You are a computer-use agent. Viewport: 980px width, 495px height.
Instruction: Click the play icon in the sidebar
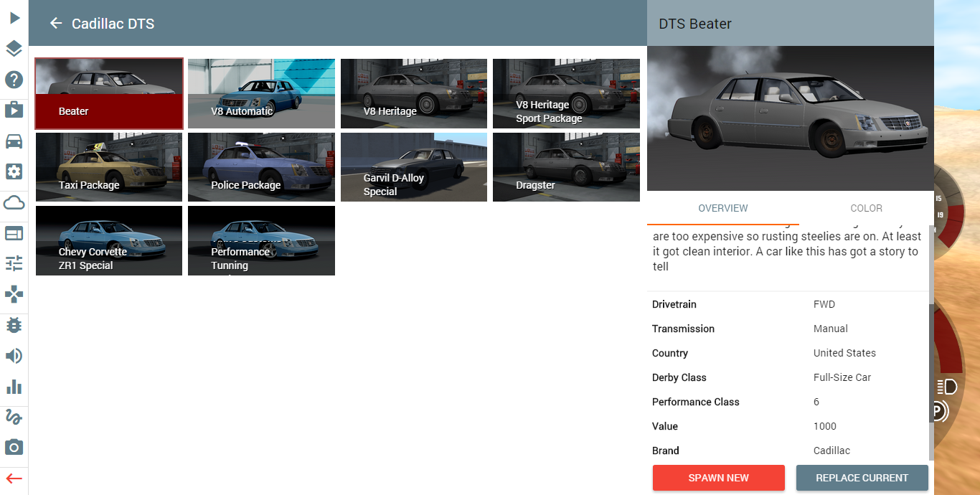[x=14, y=18]
